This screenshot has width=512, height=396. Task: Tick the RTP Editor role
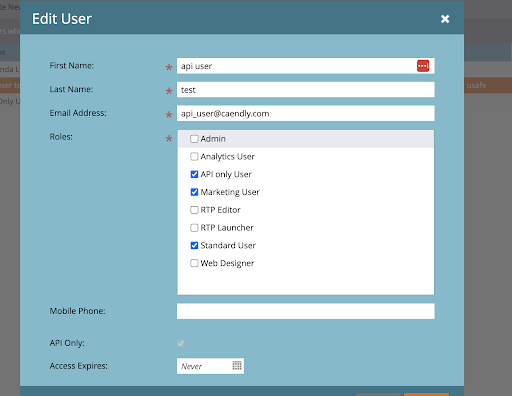[x=194, y=210]
